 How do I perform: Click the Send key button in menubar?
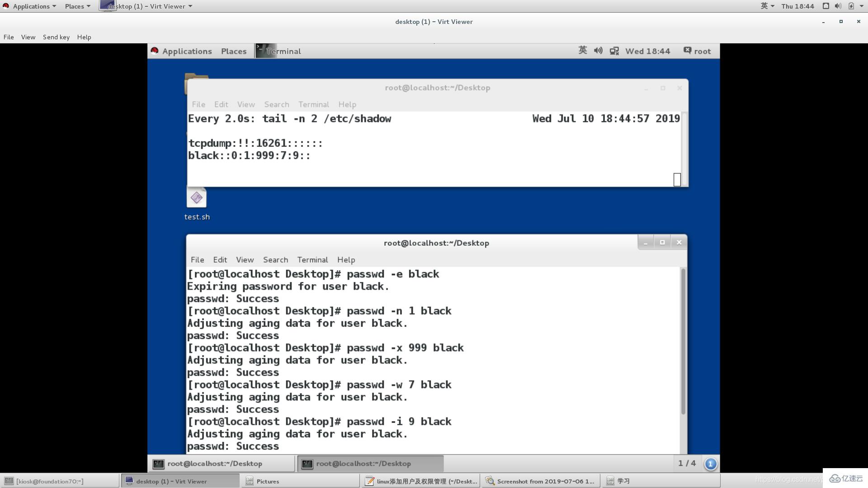pyautogui.click(x=56, y=36)
